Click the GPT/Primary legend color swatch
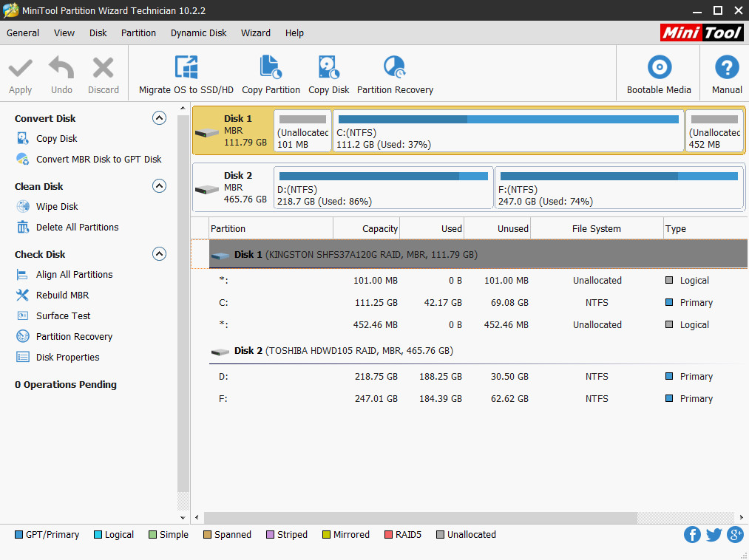The height and width of the screenshot is (560, 749). (18, 535)
